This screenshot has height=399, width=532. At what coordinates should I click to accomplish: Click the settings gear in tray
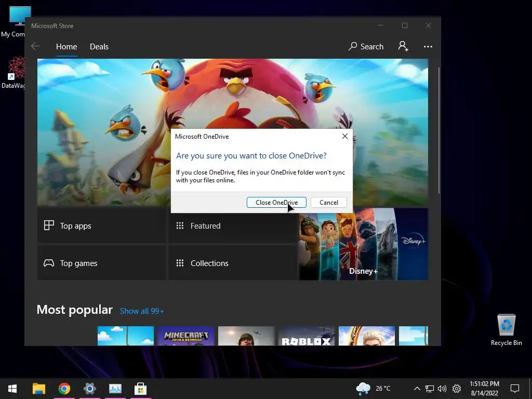[x=457, y=389]
